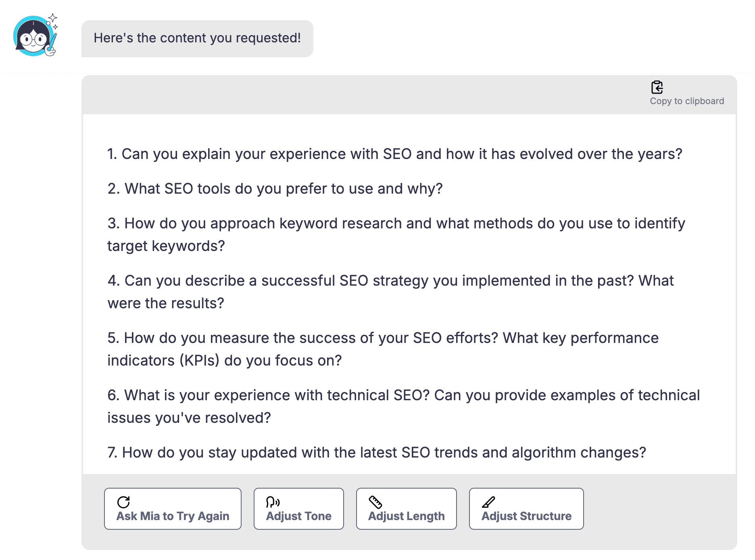Select question 1 about SEO experience
This screenshot has width=755, height=560.
tap(394, 154)
